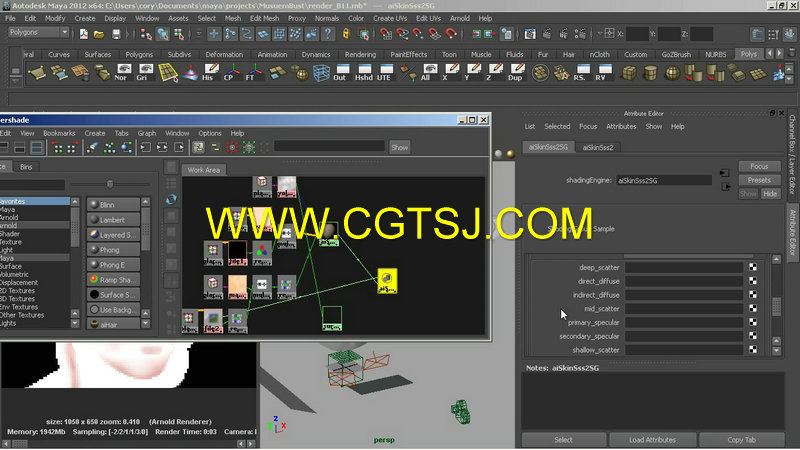The height and width of the screenshot is (450, 800).
Task: Click the RS. shelf icon
Action: (x=582, y=72)
